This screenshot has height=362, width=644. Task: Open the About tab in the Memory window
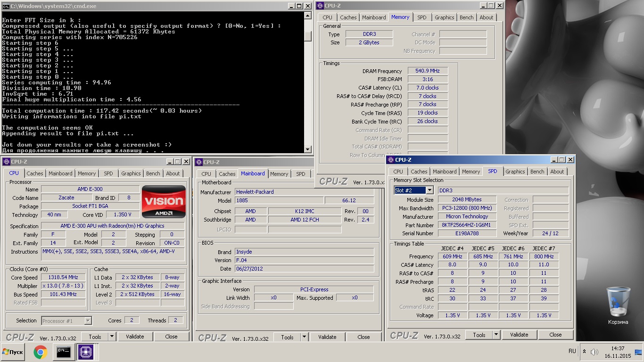click(x=487, y=17)
